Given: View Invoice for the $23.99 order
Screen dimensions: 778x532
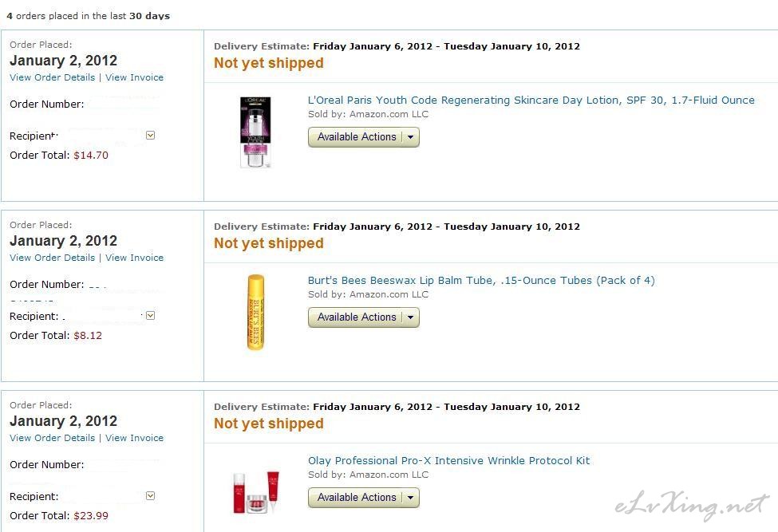Looking at the screenshot, I should [x=135, y=438].
